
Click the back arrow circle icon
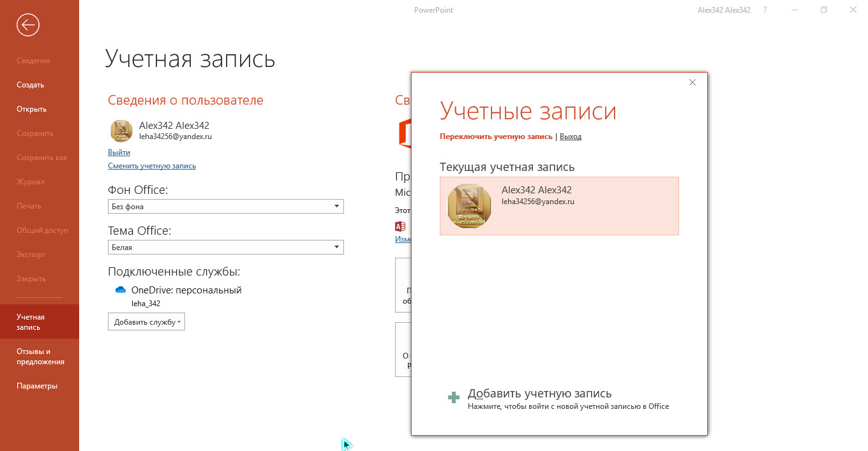[28, 25]
